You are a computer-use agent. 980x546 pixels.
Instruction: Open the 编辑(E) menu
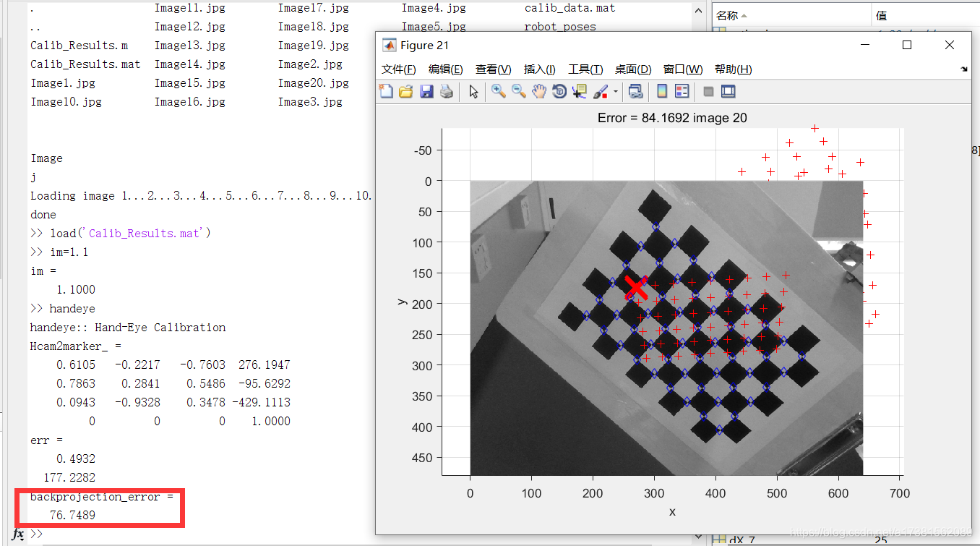445,69
